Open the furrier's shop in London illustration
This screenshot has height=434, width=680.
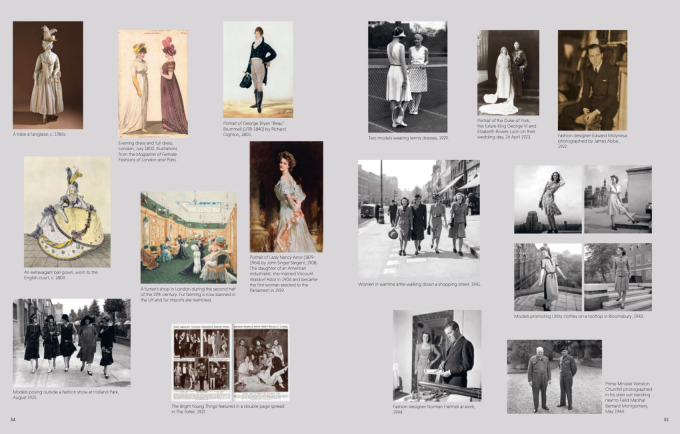pyautogui.click(x=188, y=237)
